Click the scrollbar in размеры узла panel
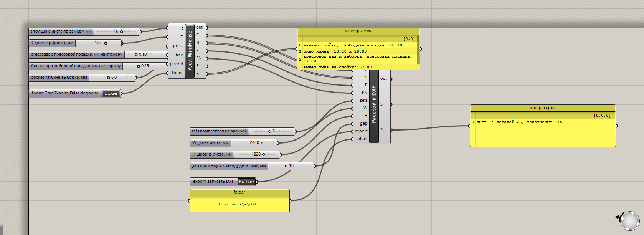644x235 pixels. (418, 50)
